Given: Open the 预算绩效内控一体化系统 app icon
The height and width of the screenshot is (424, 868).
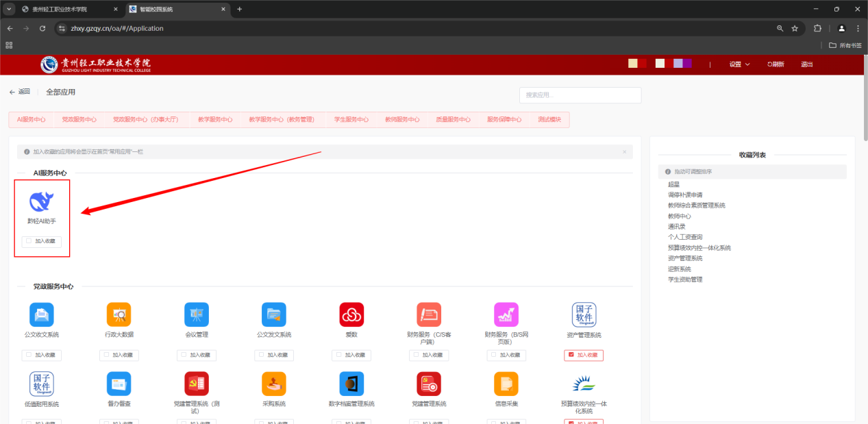Looking at the screenshot, I should click(584, 384).
